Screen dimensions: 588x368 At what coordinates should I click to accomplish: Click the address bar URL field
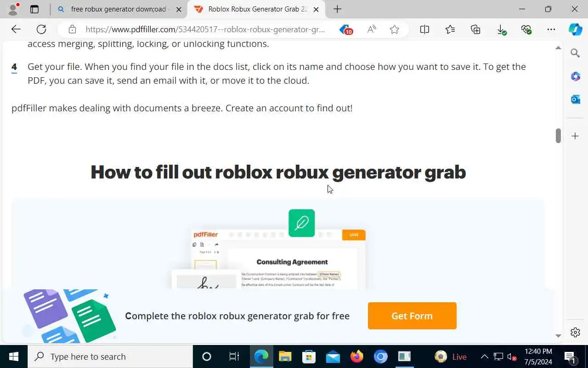(205, 29)
